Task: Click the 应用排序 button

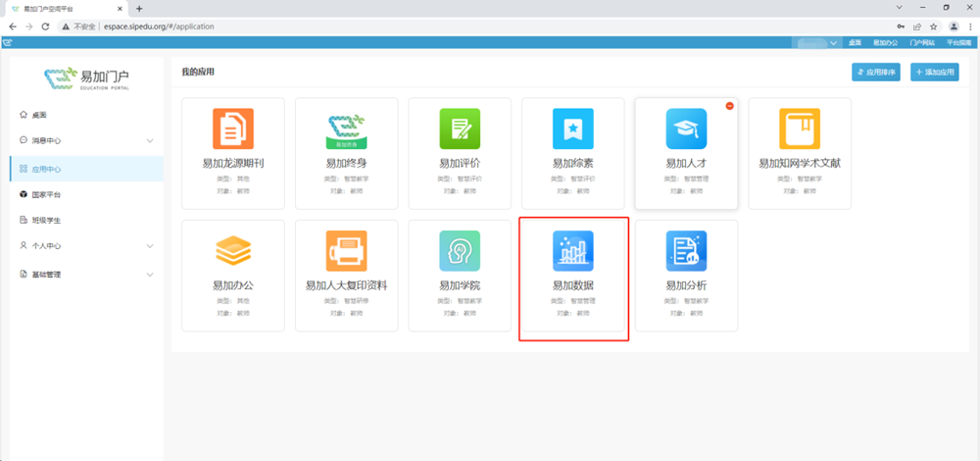Action: [876, 73]
